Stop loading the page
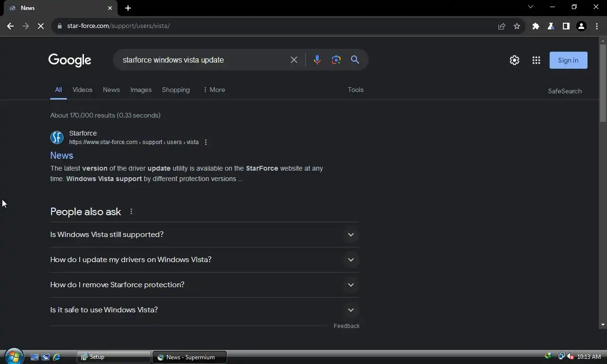The height and width of the screenshot is (364, 607). pyautogui.click(x=41, y=26)
